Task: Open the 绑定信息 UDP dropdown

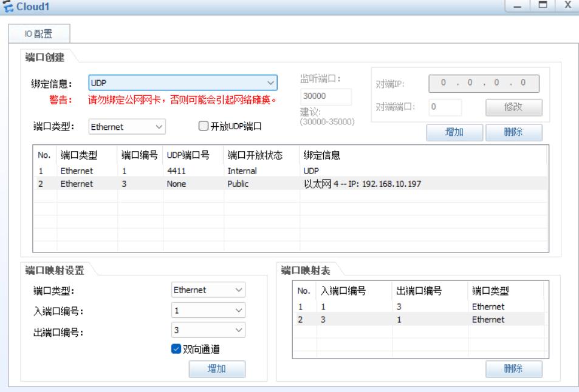Action: click(182, 83)
